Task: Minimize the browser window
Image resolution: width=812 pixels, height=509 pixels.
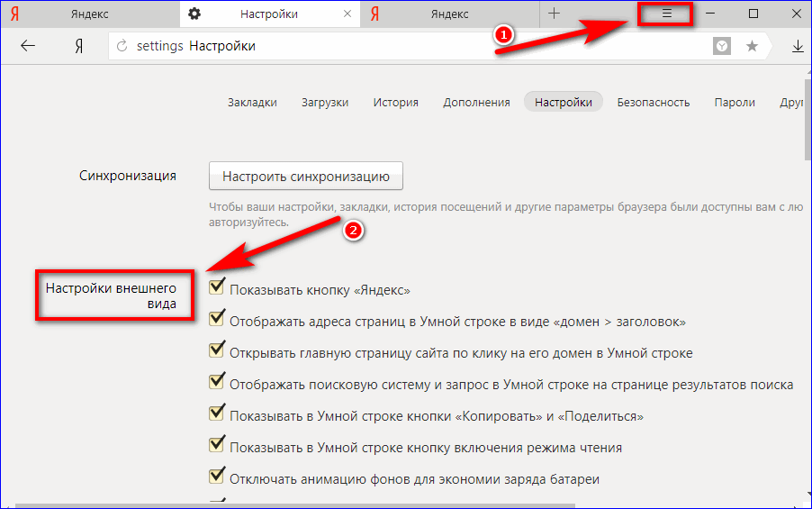Action: (710, 14)
